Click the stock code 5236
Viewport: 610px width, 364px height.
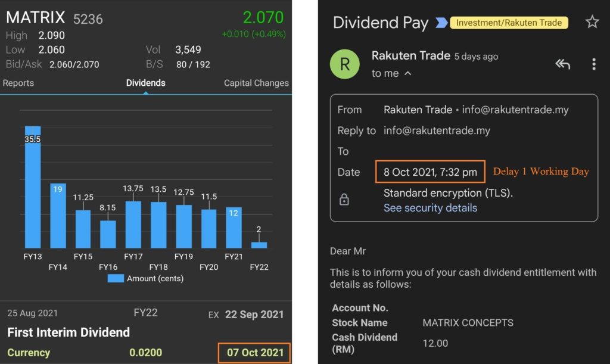click(88, 19)
